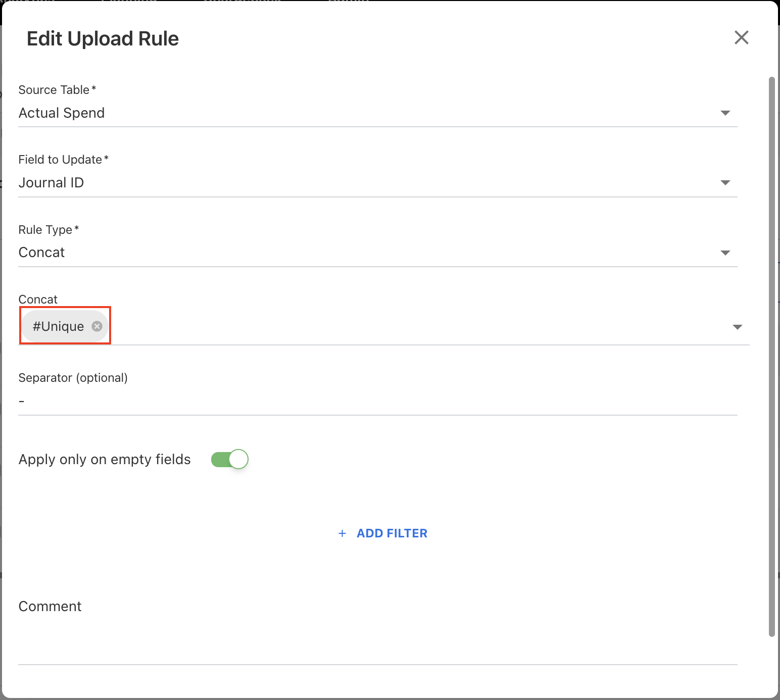780x700 pixels.
Task: Click the Concat rule type value
Action: 42,253
